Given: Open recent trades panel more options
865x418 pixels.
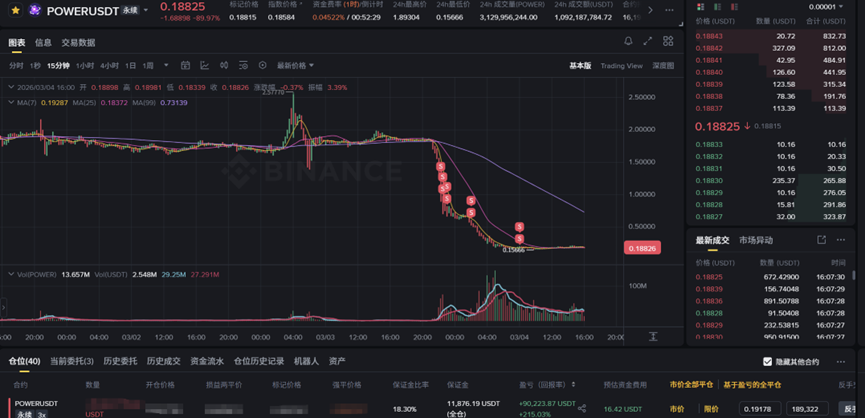Looking at the screenshot, I should point(841,240).
